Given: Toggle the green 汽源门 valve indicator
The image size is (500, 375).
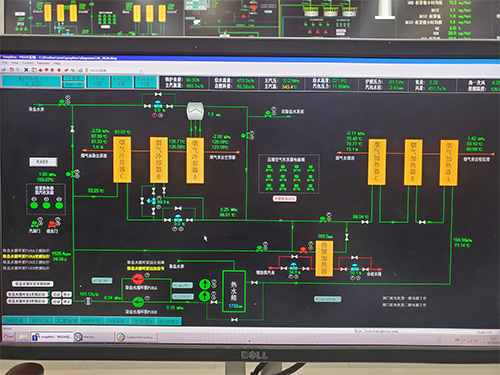Looking at the screenshot, I should 34,224.
